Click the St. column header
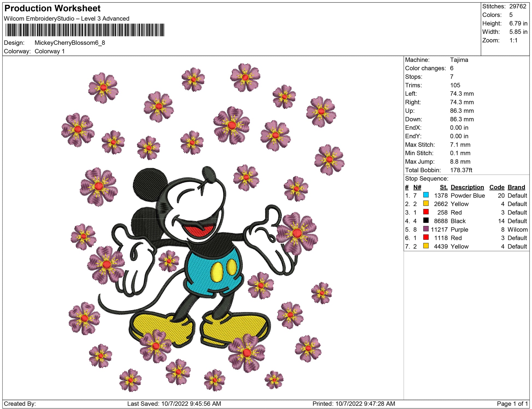Viewport: 532px width, 409px height. coord(443,187)
